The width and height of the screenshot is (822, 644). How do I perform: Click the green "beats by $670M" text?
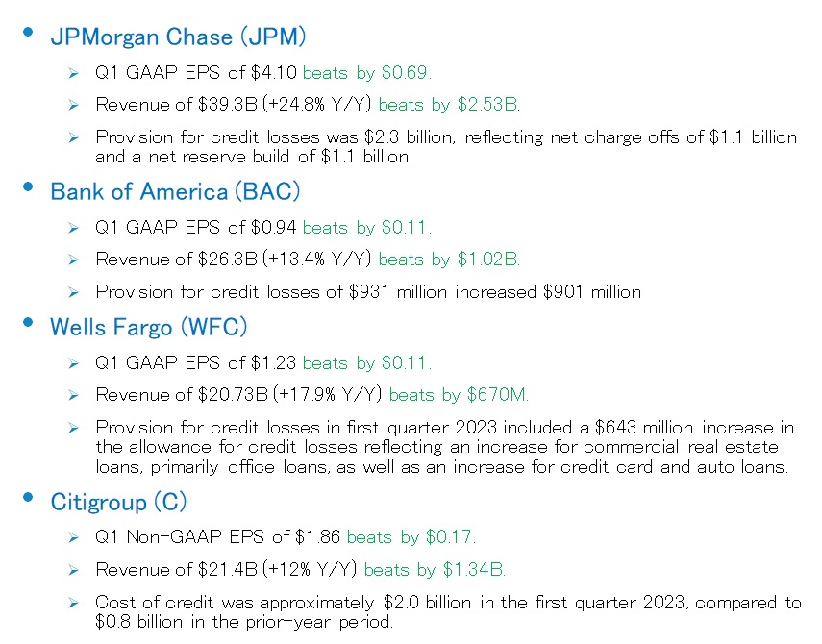(x=459, y=394)
